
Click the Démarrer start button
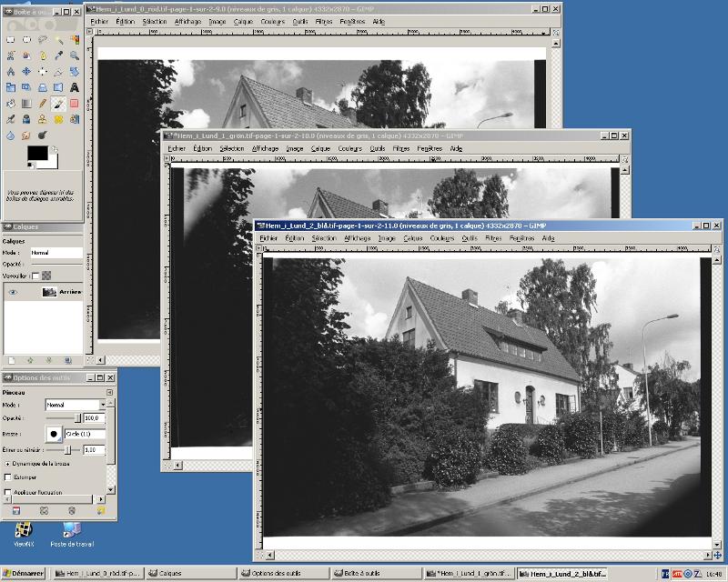tap(23, 574)
